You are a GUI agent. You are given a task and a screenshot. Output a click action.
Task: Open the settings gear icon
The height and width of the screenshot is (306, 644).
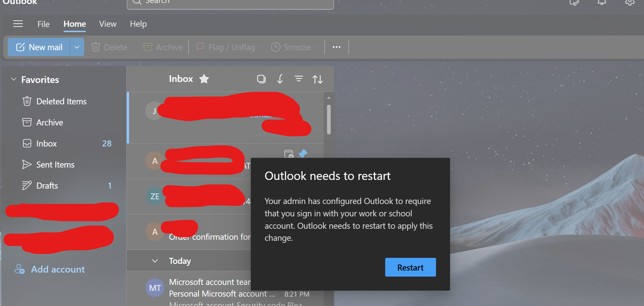coord(630,2)
